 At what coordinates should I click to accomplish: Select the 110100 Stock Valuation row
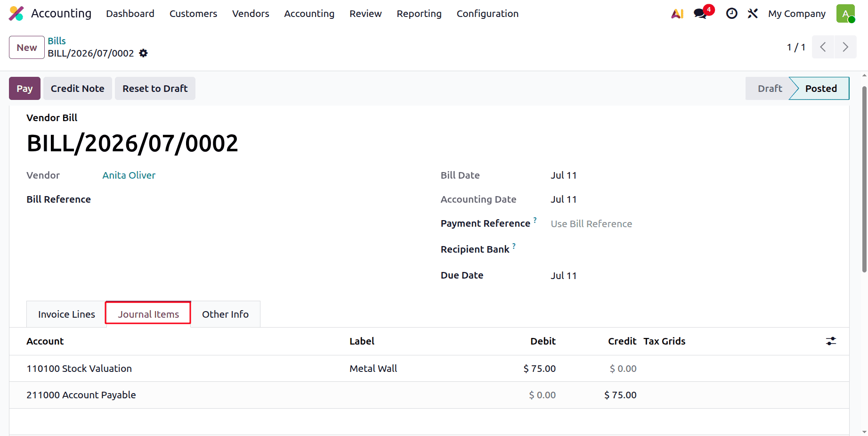[x=429, y=369]
